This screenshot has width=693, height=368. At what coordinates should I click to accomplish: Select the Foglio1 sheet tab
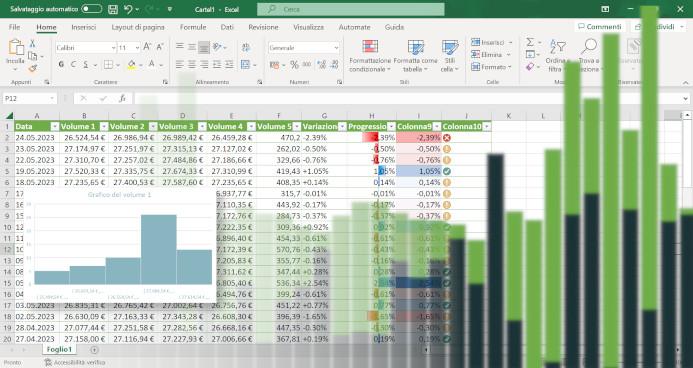pos(59,349)
